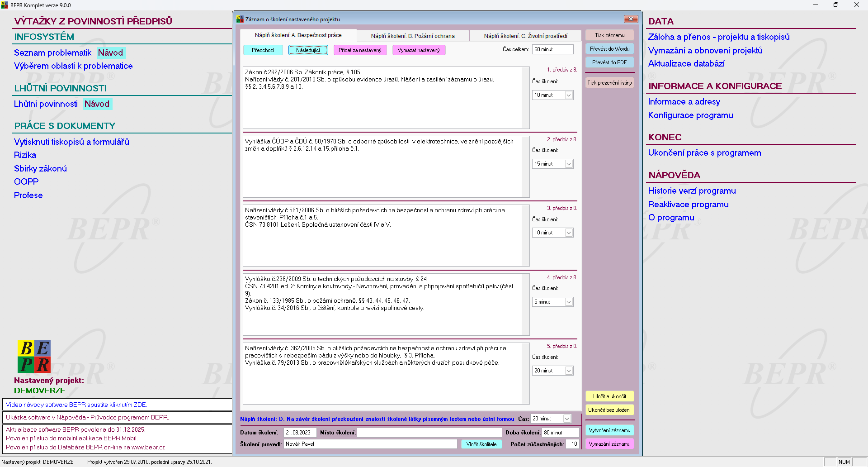Click Vložit školitele button
This screenshot has height=467, width=868.
coord(481,444)
